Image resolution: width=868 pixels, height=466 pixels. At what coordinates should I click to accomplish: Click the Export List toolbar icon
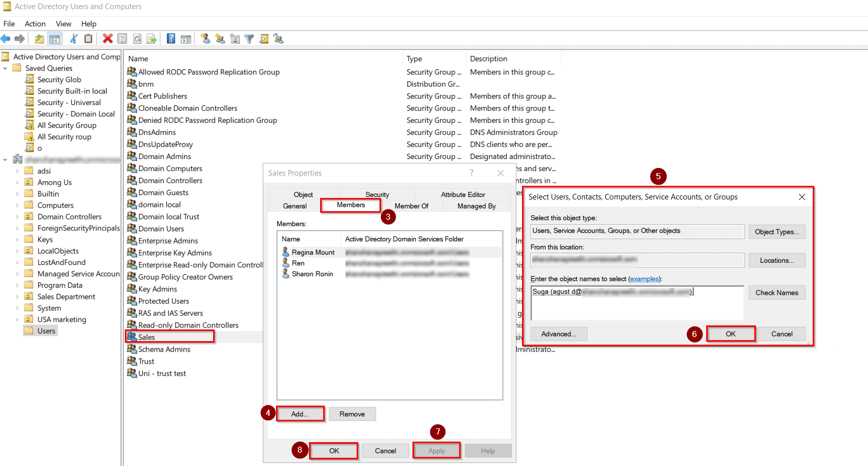click(x=151, y=39)
